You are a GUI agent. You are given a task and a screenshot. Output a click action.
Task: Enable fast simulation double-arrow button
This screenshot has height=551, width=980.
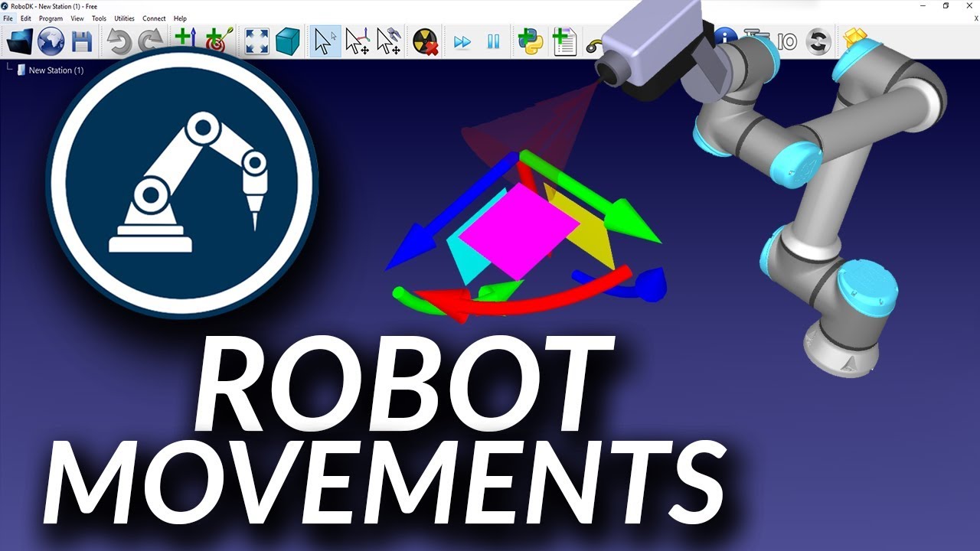[462, 42]
